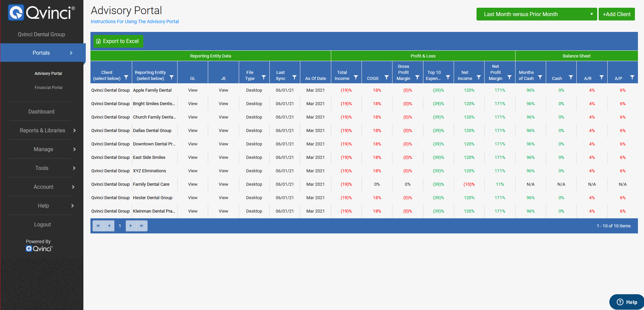Screen dimensions: 644x310
Task: Filter the Net Profit Margin column
Action: (x=509, y=77)
